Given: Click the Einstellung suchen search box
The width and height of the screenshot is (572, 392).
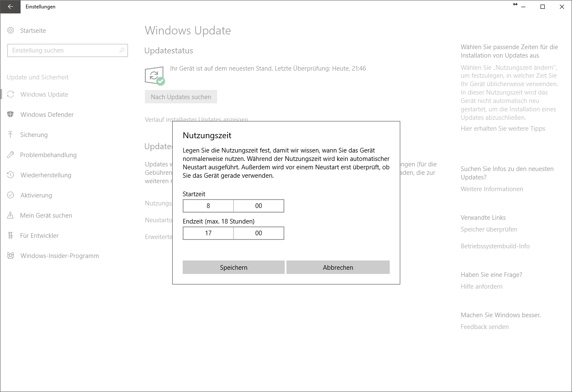Looking at the screenshot, I should click(68, 50).
